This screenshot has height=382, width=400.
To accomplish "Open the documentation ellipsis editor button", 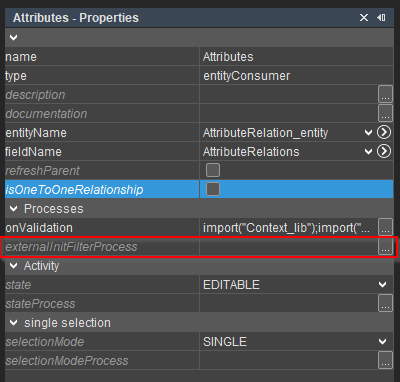I will pyautogui.click(x=385, y=113).
